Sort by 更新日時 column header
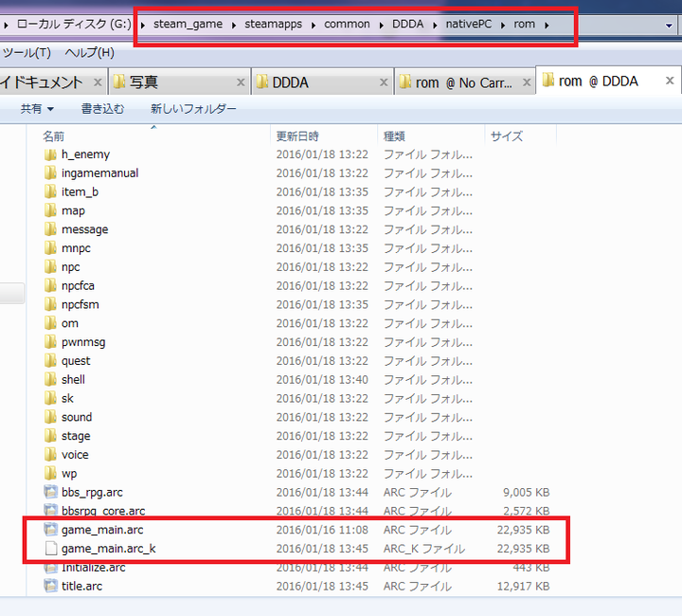Screen dimensions: 682x616 324,136
